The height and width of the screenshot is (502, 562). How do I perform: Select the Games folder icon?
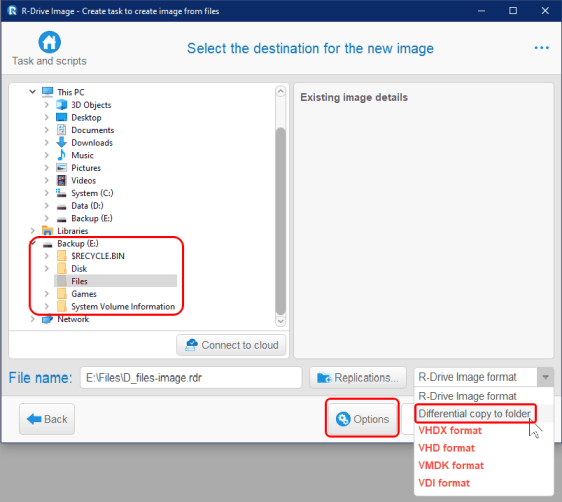click(62, 294)
